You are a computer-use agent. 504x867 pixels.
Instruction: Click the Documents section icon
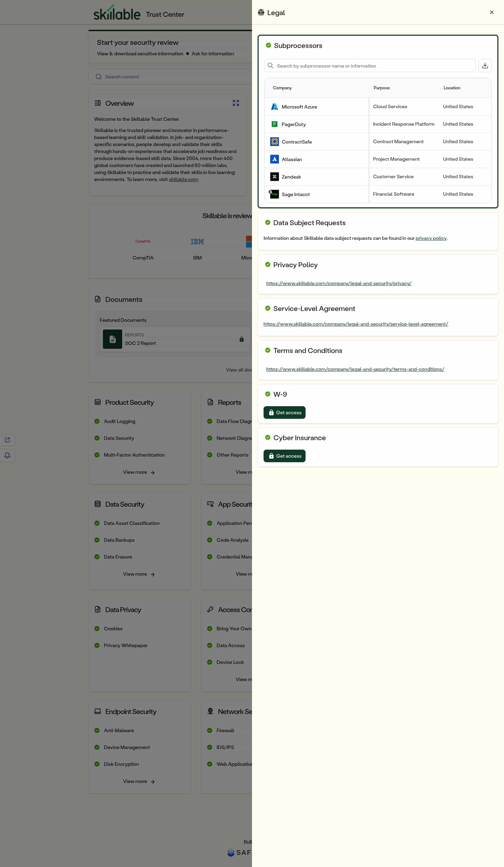(98, 299)
